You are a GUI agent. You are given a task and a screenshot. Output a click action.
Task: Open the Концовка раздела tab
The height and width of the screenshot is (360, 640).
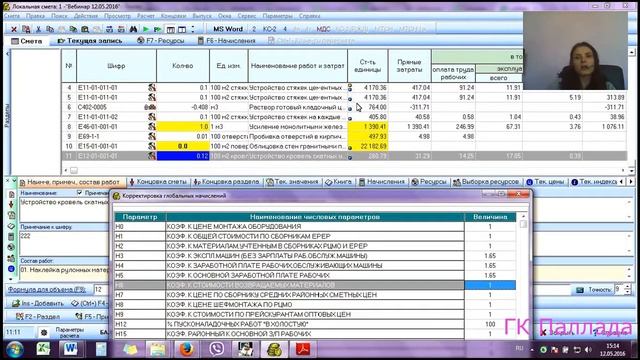(x=227, y=182)
